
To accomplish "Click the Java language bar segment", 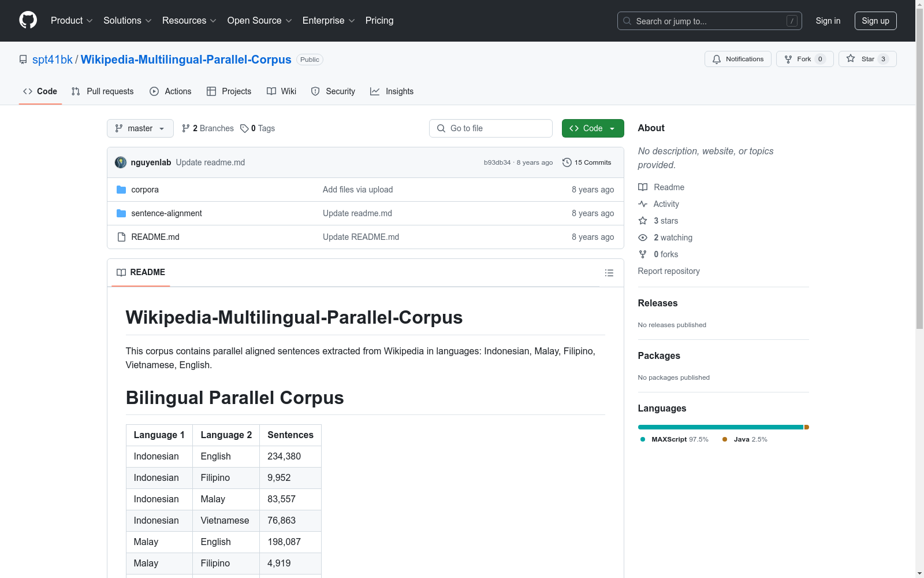I will click(807, 427).
